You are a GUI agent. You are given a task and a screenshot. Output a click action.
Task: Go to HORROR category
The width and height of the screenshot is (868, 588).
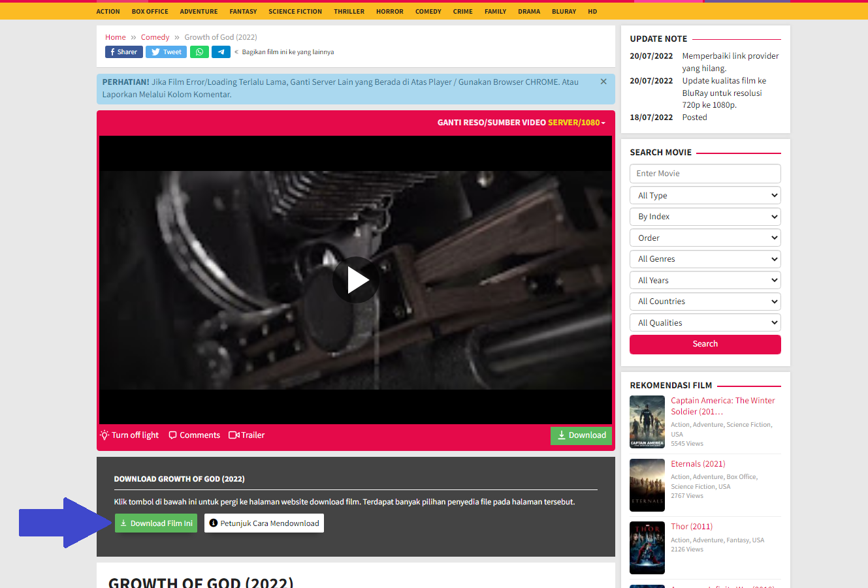[390, 12]
